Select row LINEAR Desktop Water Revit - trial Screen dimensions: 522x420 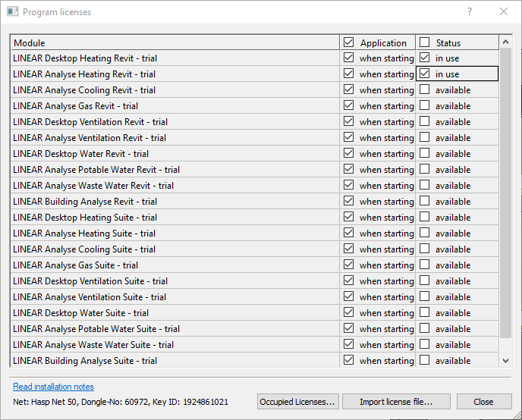tap(255, 154)
